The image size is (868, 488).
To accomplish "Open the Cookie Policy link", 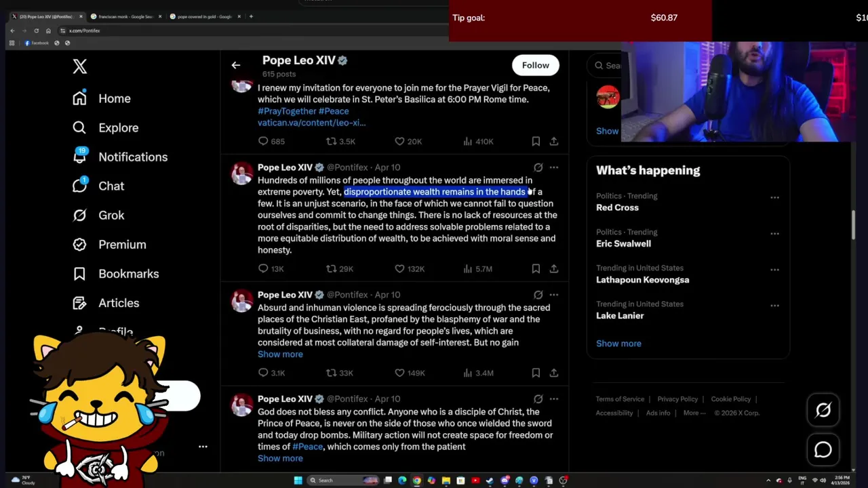I will coord(731,399).
